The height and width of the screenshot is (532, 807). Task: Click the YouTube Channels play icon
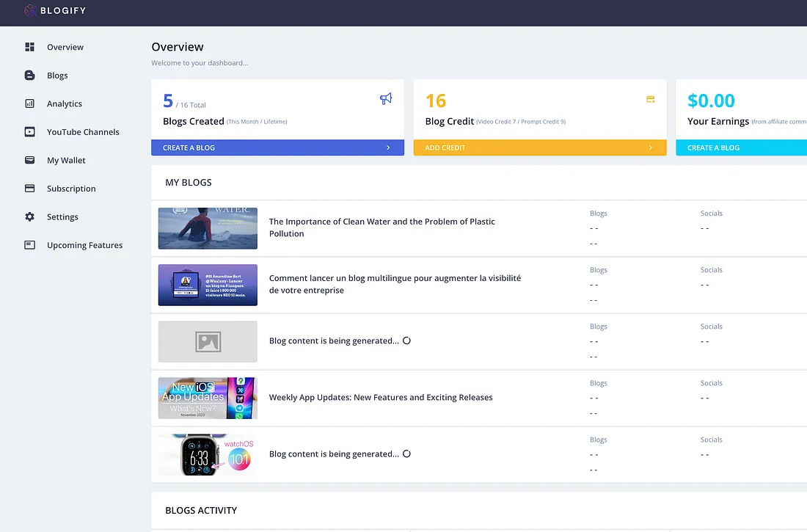tap(28, 132)
